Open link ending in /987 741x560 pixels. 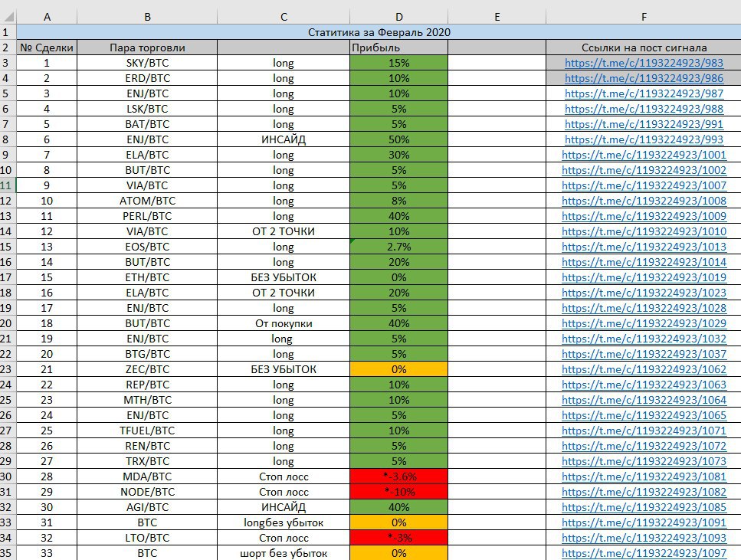tap(644, 93)
